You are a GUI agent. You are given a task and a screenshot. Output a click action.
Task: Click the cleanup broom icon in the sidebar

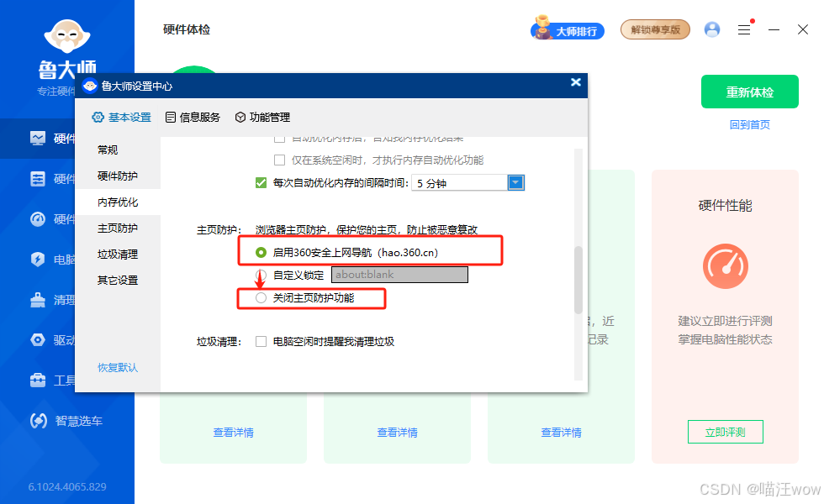click(38, 300)
